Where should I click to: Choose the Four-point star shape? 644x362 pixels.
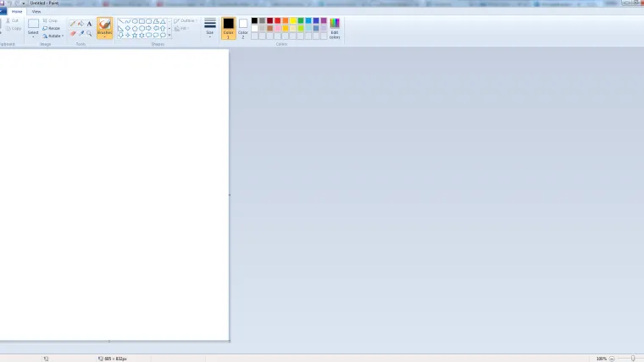(x=128, y=36)
